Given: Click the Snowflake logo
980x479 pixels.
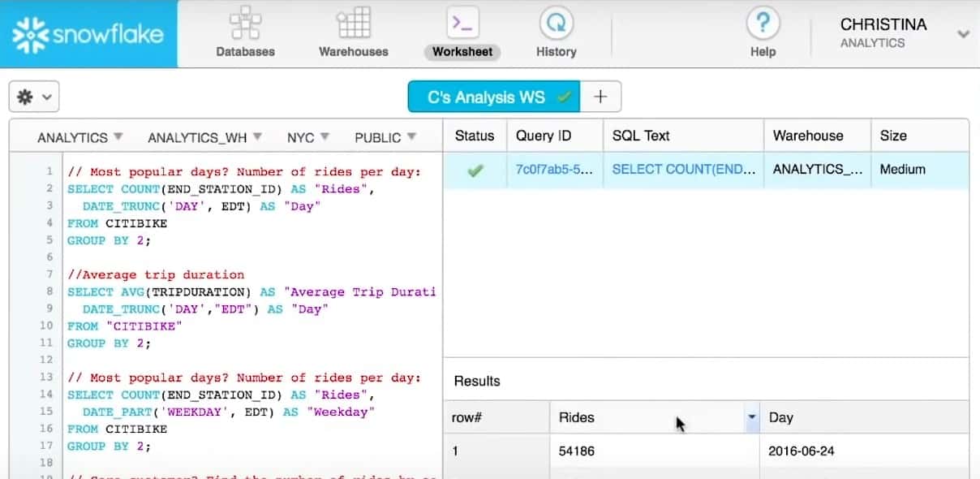Looking at the screenshot, I should (88, 34).
